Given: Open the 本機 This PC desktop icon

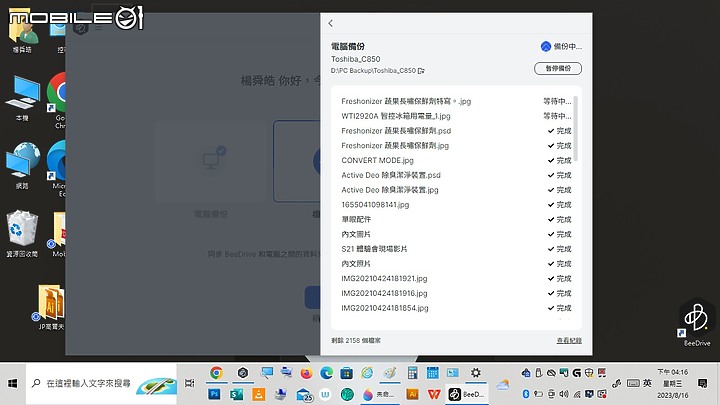Looking at the screenshot, I should pyautogui.click(x=22, y=98).
